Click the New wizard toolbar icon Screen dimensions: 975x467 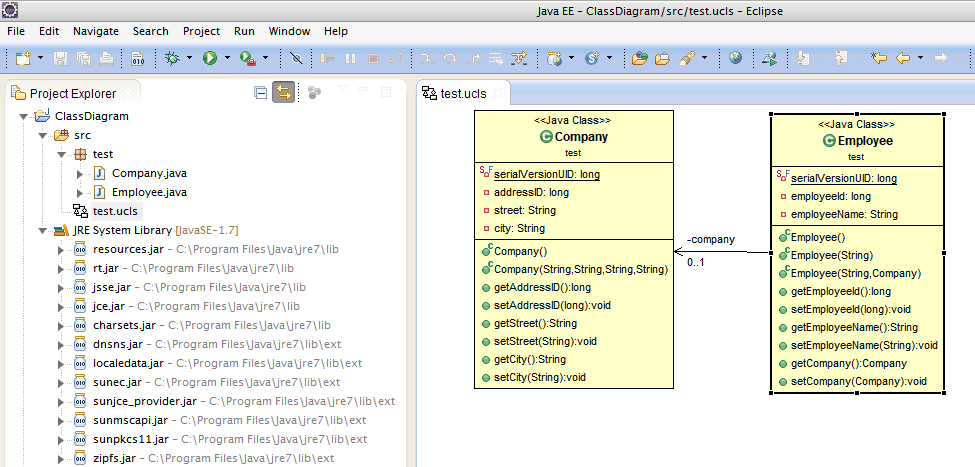(x=23, y=58)
